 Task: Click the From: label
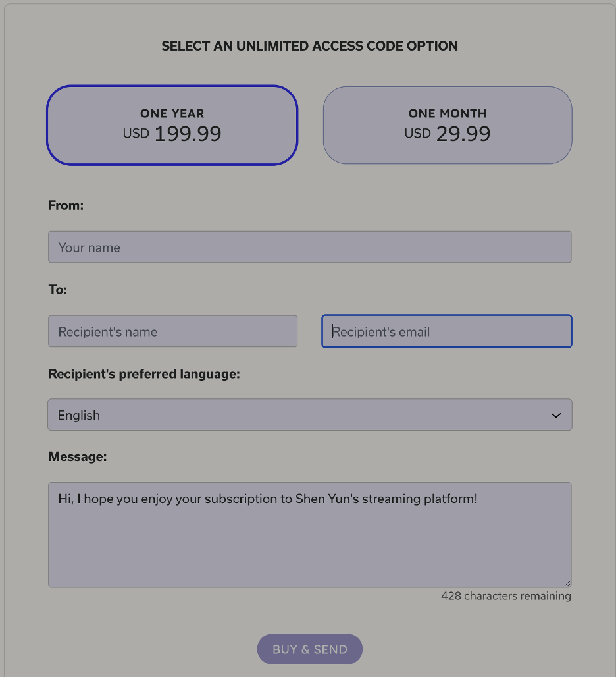(x=66, y=205)
